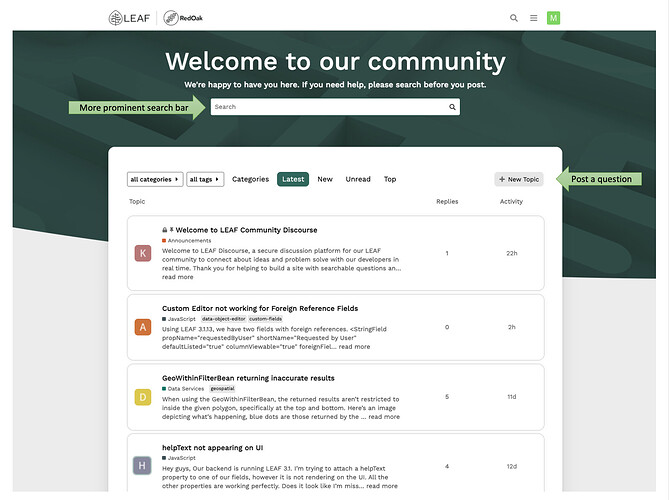Click the K avatar on Welcome topic

point(143,253)
